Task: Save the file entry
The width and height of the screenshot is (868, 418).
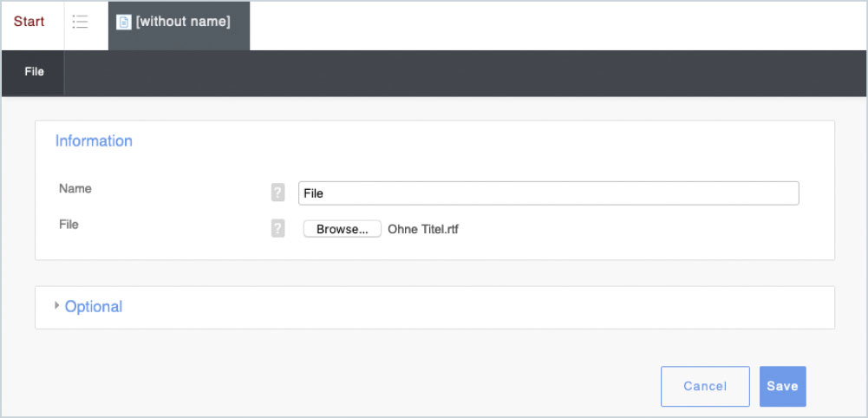Action: pos(783,387)
